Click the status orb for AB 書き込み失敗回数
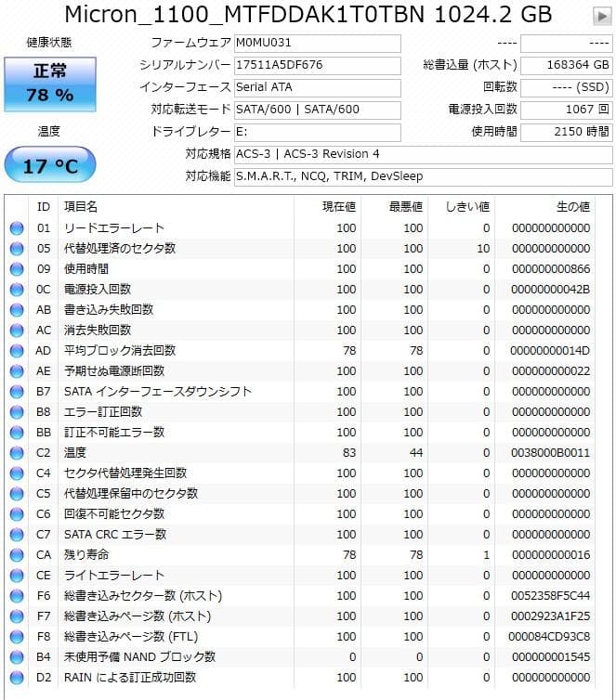Screen dimensions: 616x700 (x=17, y=310)
